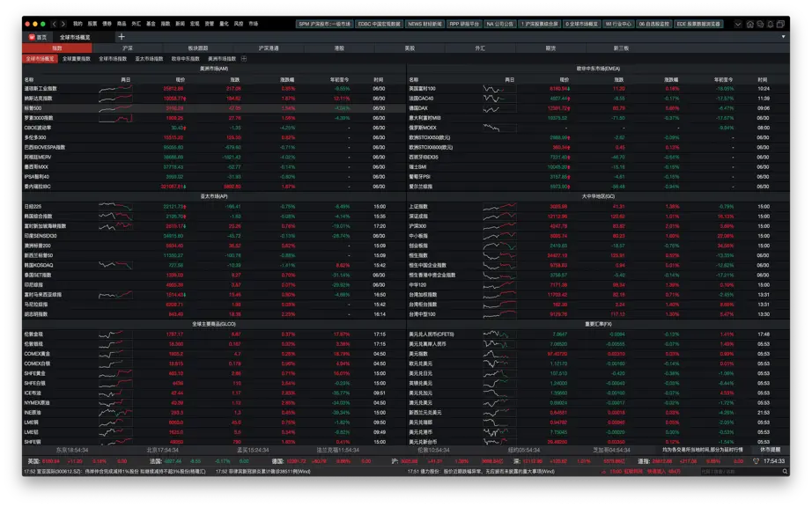Select the 台湾加权指数 row
Viewport: 812px width, 507px height.
pyautogui.click(x=598, y=295)
